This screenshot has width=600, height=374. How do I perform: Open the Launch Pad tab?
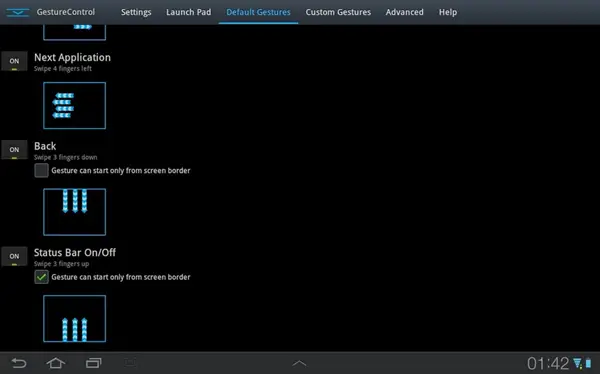coord(188,12)
